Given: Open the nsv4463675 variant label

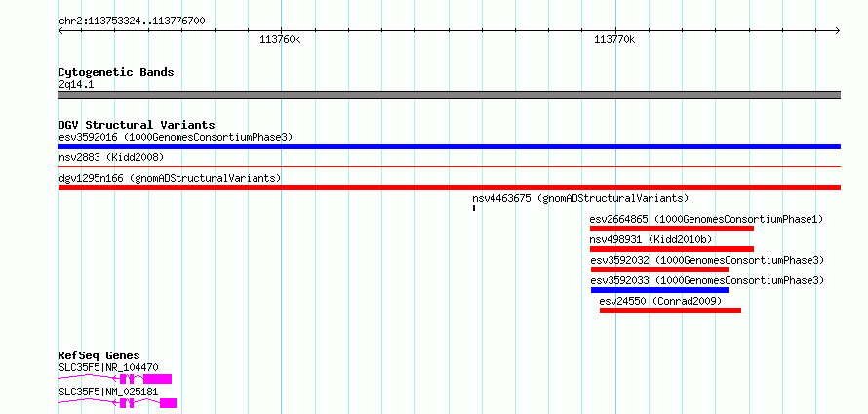Looking at the screenshot, I should coord(580,198).
